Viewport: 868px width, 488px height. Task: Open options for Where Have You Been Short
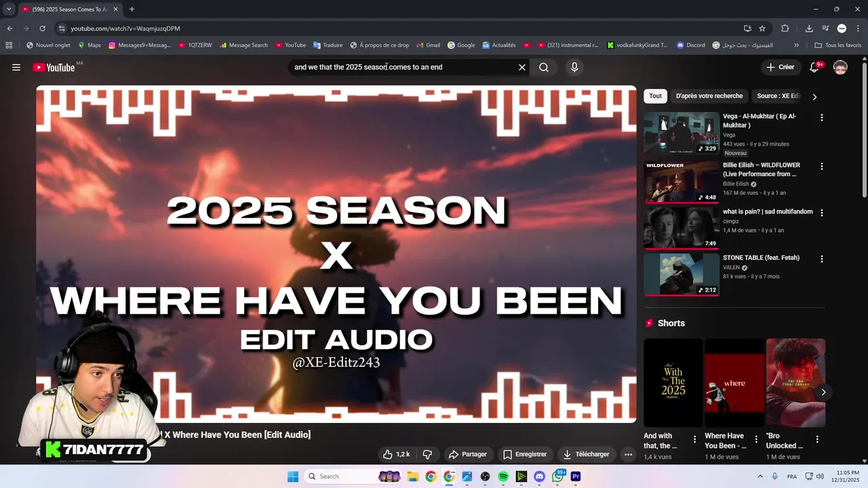coord(755,439)
